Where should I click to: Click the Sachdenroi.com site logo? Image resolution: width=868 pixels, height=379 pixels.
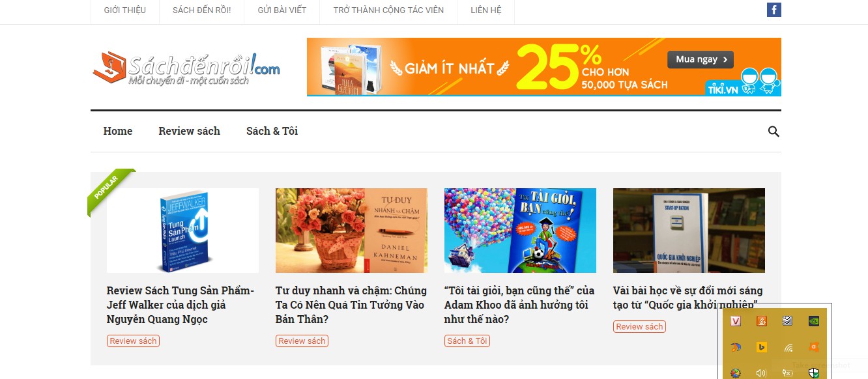(186, 68)
